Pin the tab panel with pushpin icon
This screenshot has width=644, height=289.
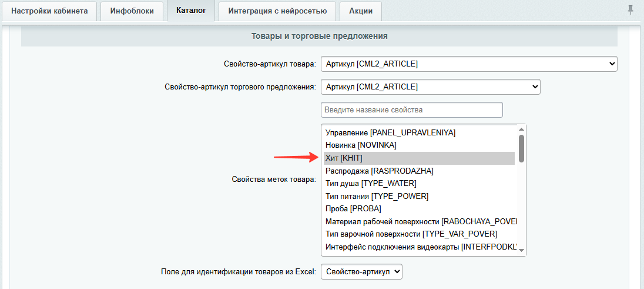[x=631, y=10]
